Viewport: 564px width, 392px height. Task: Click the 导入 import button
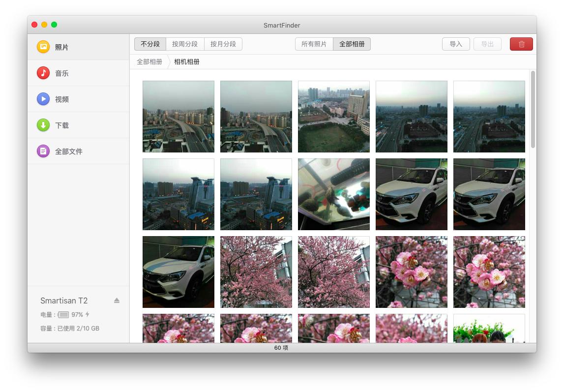[456, 44]
